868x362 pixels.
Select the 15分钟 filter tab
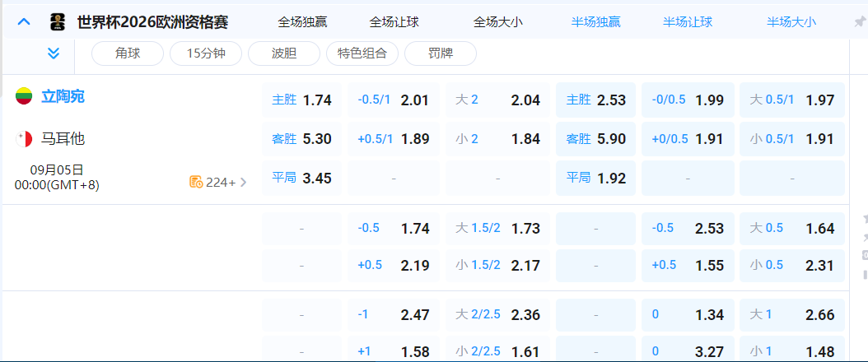[206, 53]
